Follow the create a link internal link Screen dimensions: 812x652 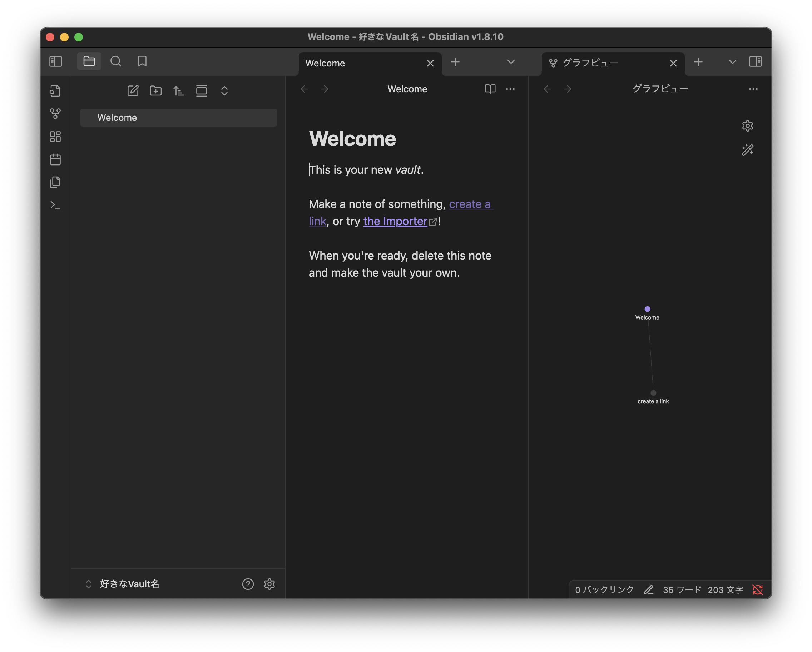pos(469,204)
